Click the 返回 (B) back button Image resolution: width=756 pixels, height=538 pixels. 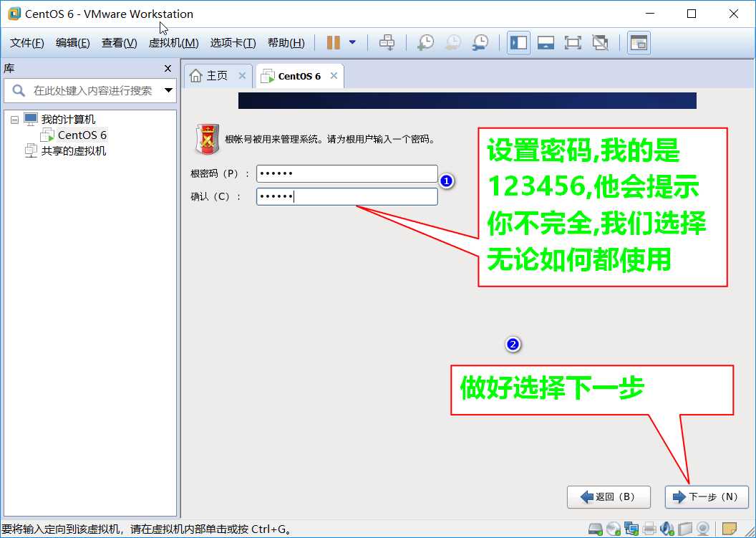tap(609, 497)
